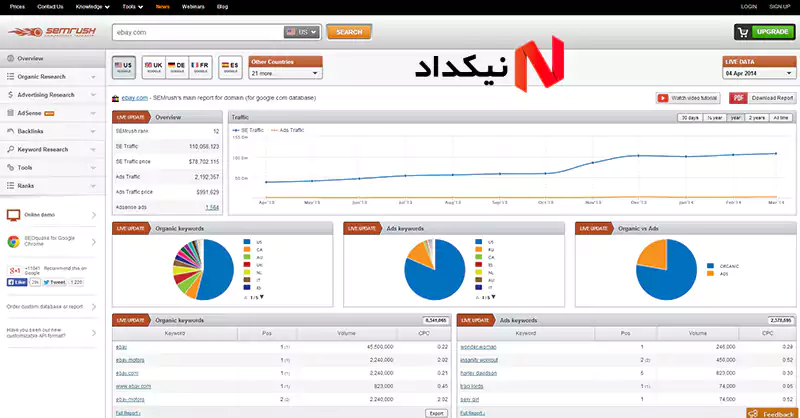Open the US database dropdown in search
This screenshot has height=418, width=800.
click(x=302, y=32)
